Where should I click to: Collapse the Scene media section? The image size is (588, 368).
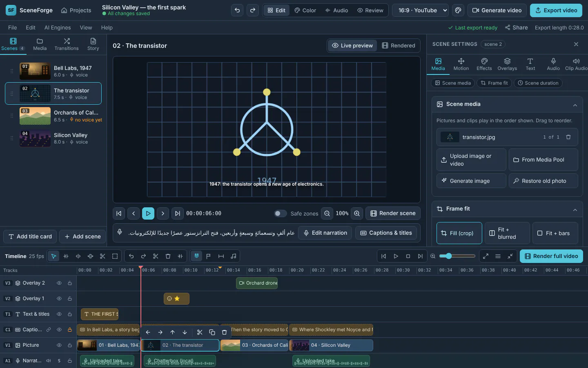575,105
